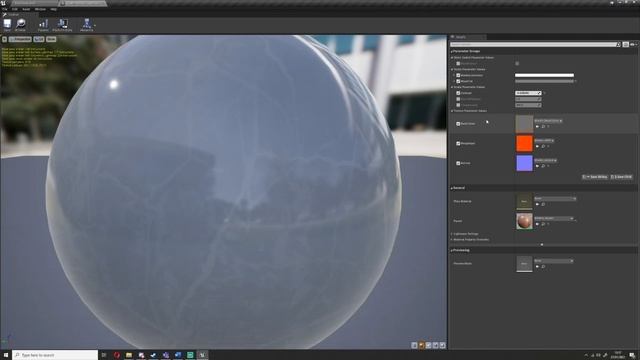Click the eye icon in Details panel
Screen dimensions: 640x360
click(x=633, y=44)
